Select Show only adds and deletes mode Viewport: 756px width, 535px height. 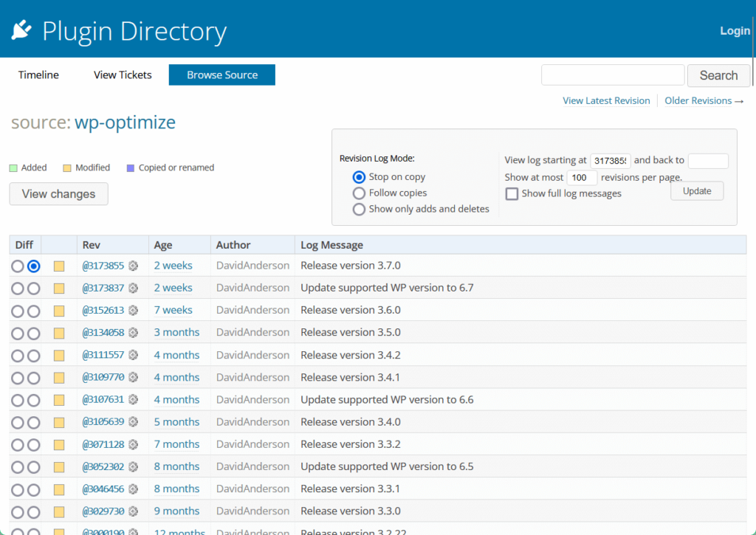coord(359,209)
